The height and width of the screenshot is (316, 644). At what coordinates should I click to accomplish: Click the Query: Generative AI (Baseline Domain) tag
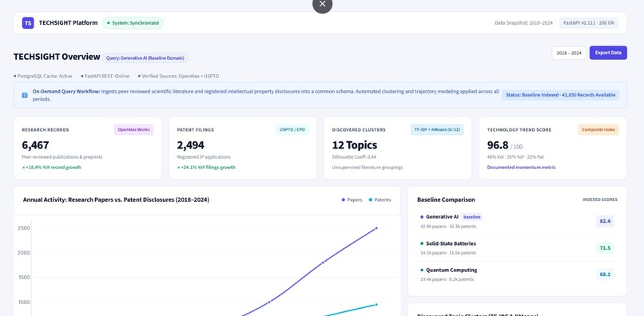[145, 58]
